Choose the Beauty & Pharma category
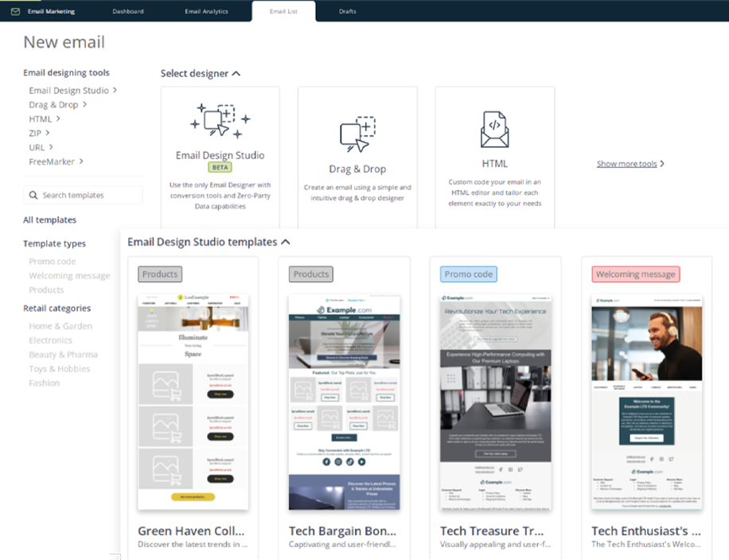Image resolution: width=729 pixels, height=560 pixels. 63,355
